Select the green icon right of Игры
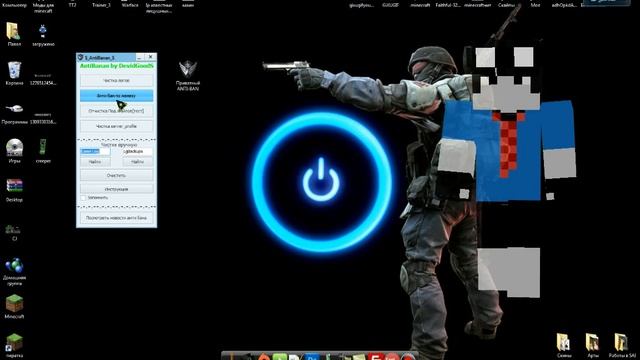Image resolution: width=640 pixels, height=360 pixels. [43, 150]
